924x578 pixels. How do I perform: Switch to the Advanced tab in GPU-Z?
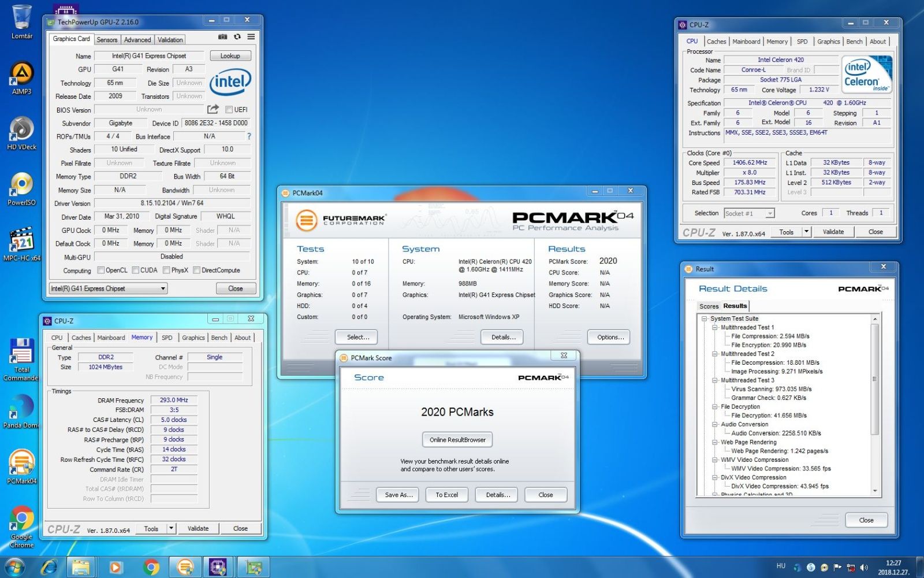tap(137, 40)
